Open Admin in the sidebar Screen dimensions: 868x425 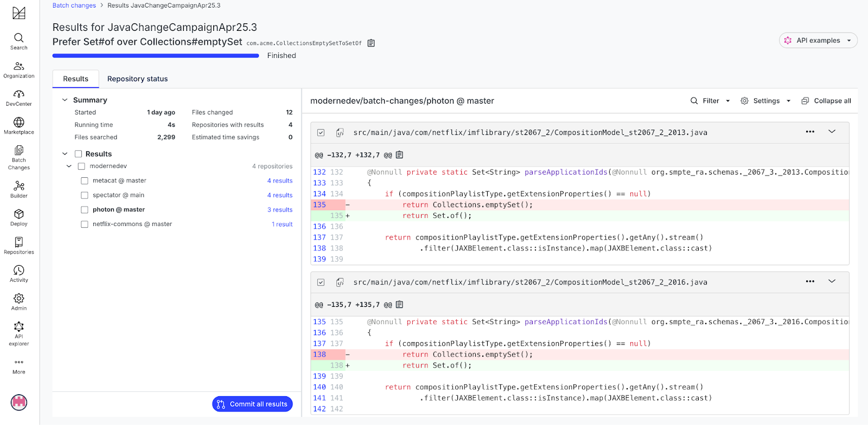tap(19, 302)
